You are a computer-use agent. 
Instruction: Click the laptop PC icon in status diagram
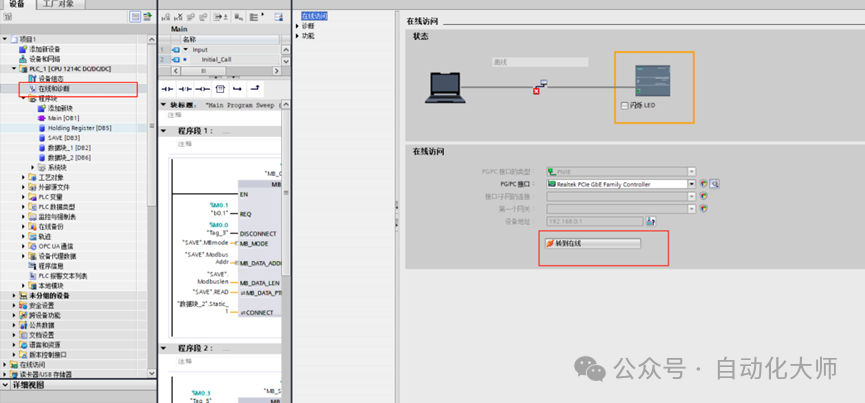[445, 88]
